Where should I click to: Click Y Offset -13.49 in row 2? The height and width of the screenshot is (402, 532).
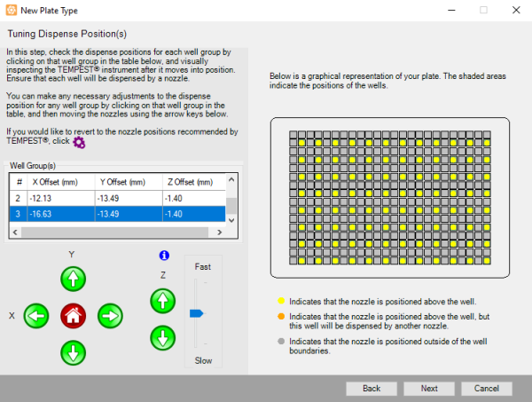108,198
